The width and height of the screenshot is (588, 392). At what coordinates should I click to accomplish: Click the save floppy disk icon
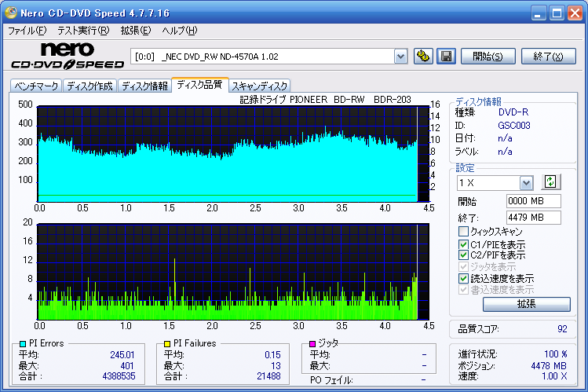pyautogui.click(x=446, y=57)
